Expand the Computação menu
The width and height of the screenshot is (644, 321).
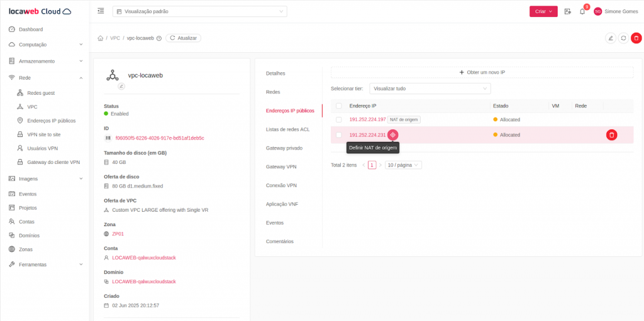click(x=45, y=45)
